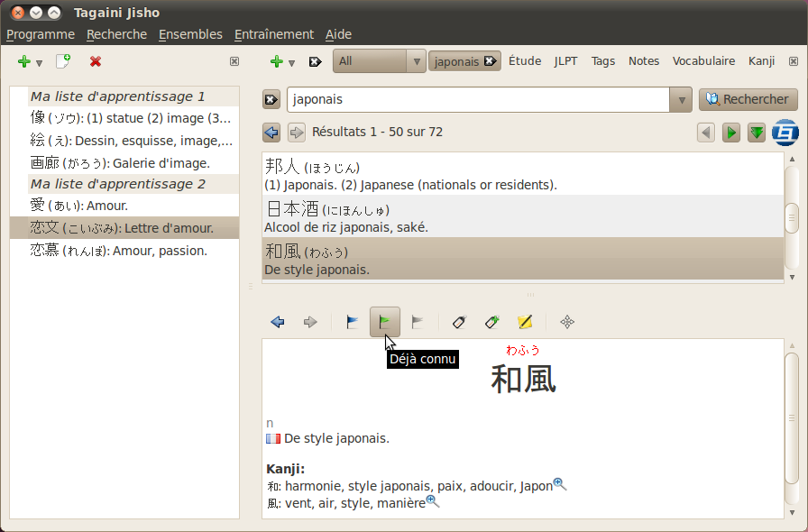
Task: Select the 邦人 result entry
Action: pyautogui.click(x=522, y=174)
